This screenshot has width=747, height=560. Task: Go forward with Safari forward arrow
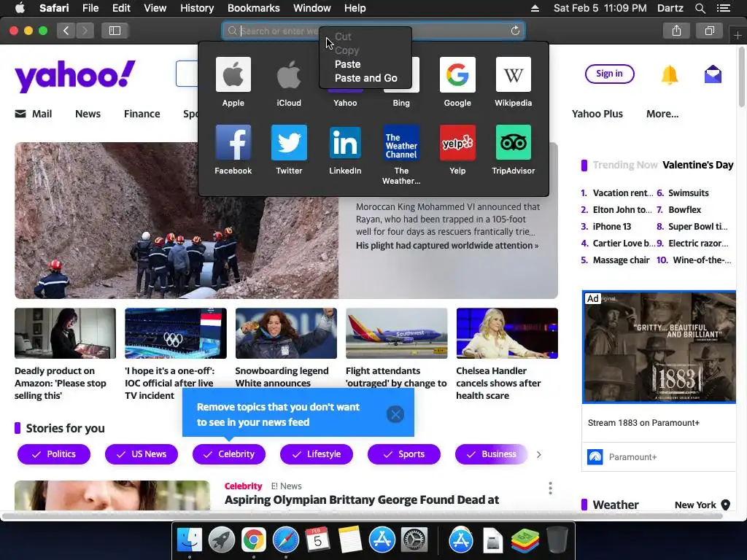point(85,31)
